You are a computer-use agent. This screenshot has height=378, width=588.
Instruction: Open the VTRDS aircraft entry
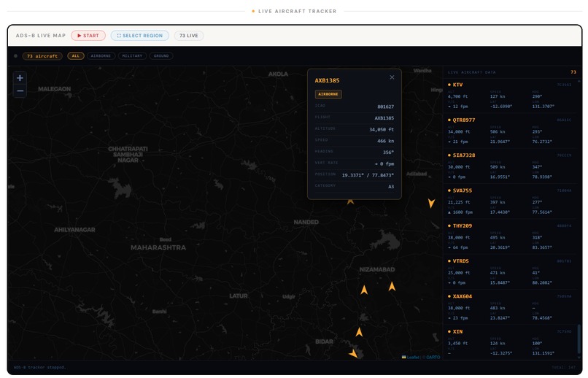tap(510, 272)
